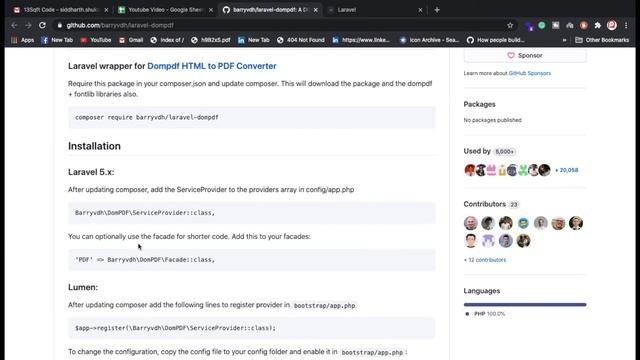Expand hidden bookmarks chevron
The height and width of the screenshot is (360, 640).
coord(564,40)
